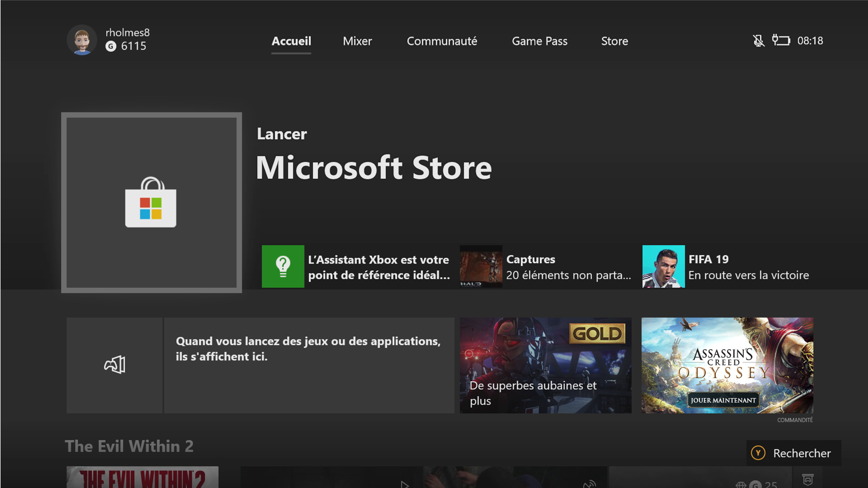The image size is (868, 488).
Task: Open FIFA 19 En route vers la victoire
Action: [748, 267]
